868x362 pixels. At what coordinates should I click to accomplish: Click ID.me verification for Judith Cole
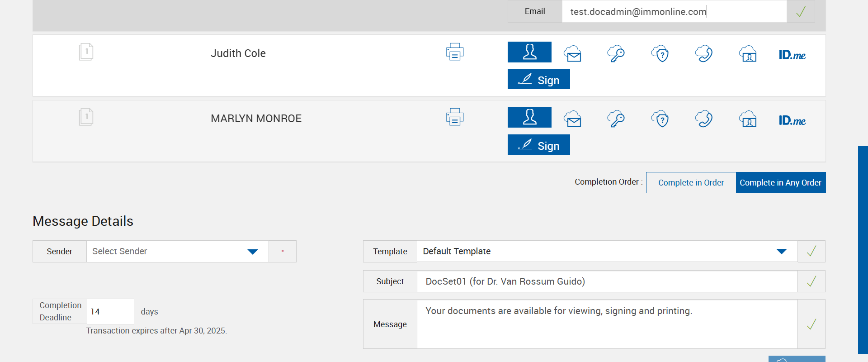pos(792,55)
